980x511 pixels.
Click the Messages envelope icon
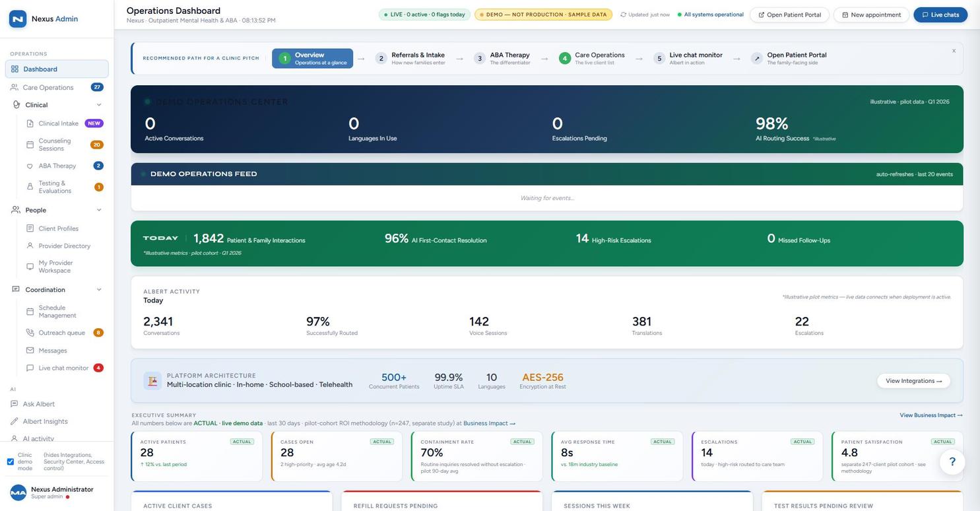[x=30, y=351]
